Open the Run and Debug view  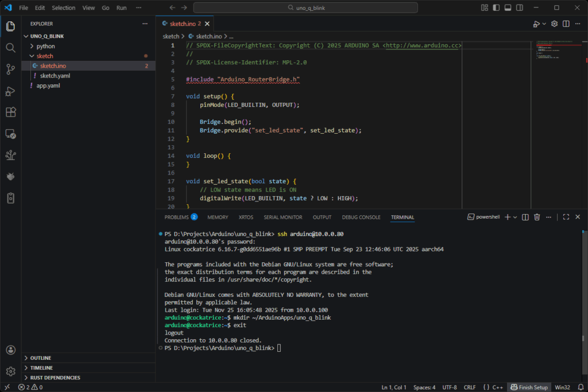coord(10,91)
